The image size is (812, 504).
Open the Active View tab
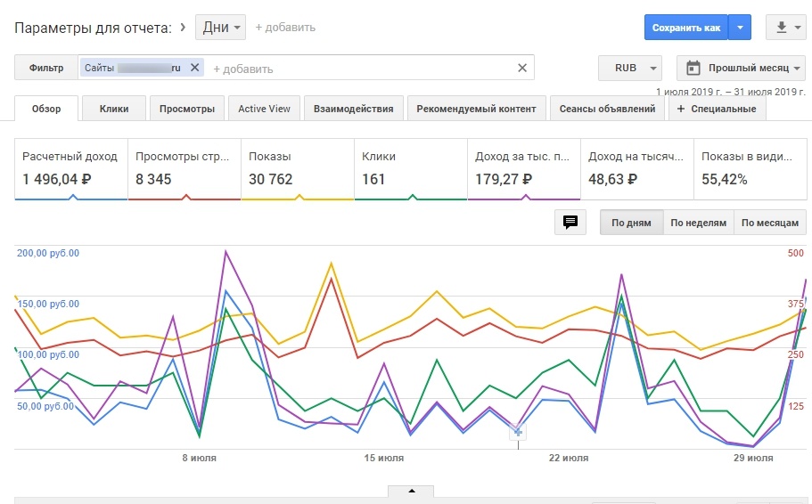264,109
